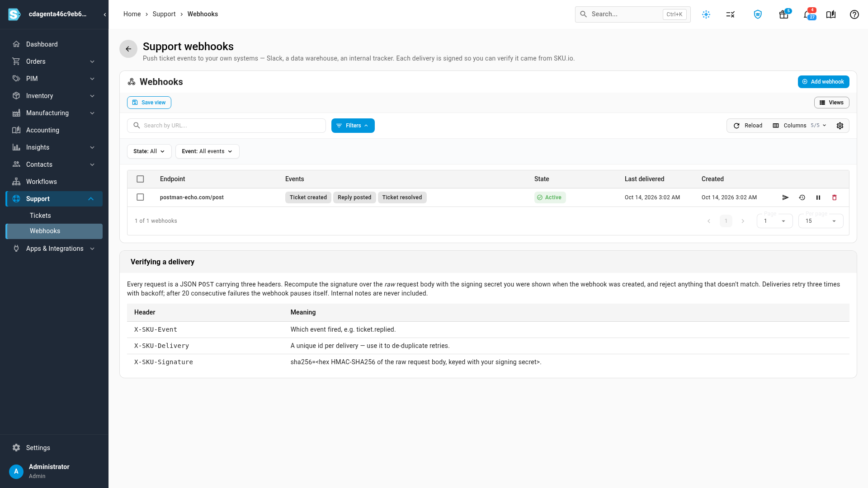The width and height of the screenshot is (868, 488).
Task: Open delivery history for postman-echo webhook
Action: click(802, 197)
